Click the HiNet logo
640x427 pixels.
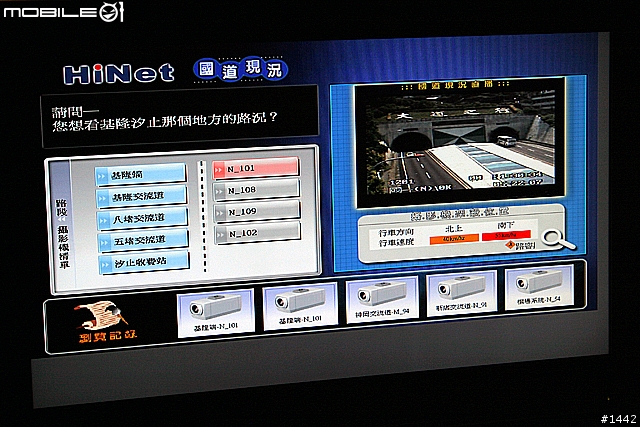[x=119, y=74]
